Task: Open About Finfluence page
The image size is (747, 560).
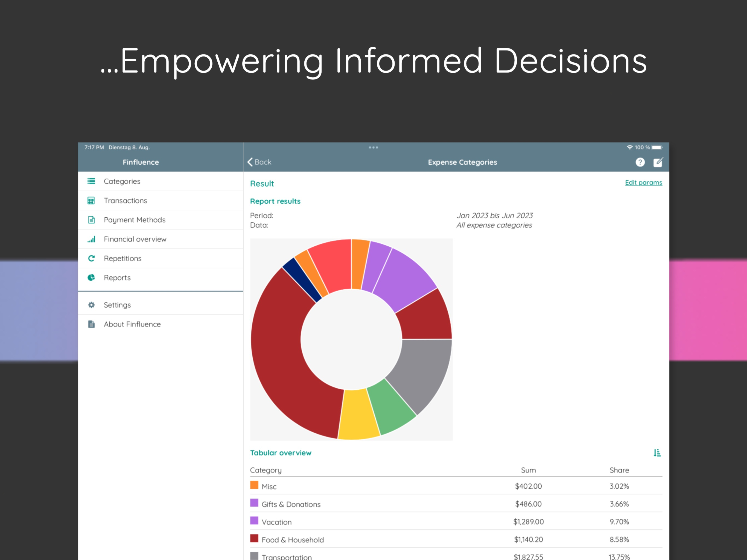Action: point(132,324)
